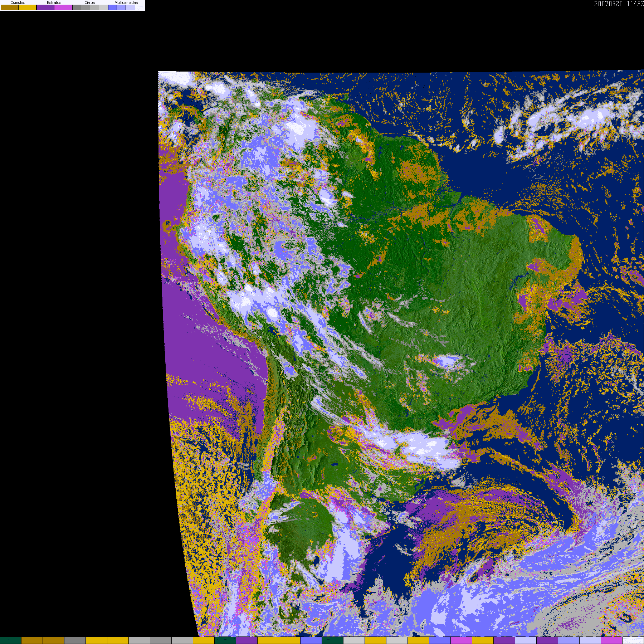
Task: Click the Cúmulos legend label
Action: pyautogui.click(x=18, y=3)
